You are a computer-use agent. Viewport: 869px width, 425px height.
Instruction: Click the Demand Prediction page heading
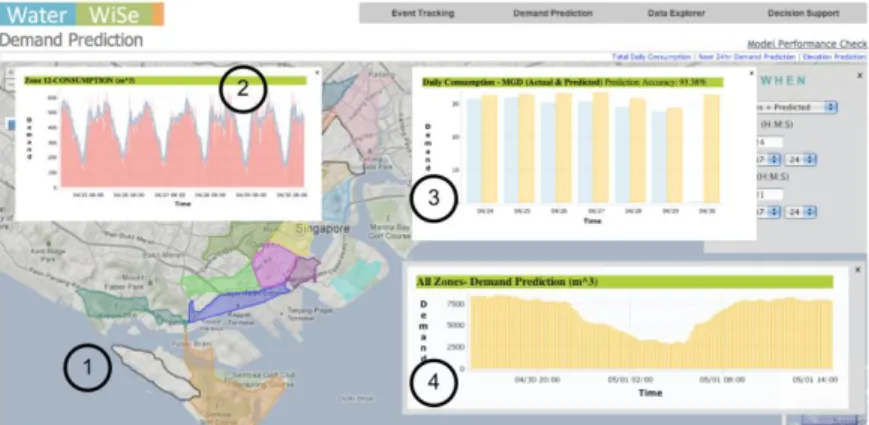71,40
